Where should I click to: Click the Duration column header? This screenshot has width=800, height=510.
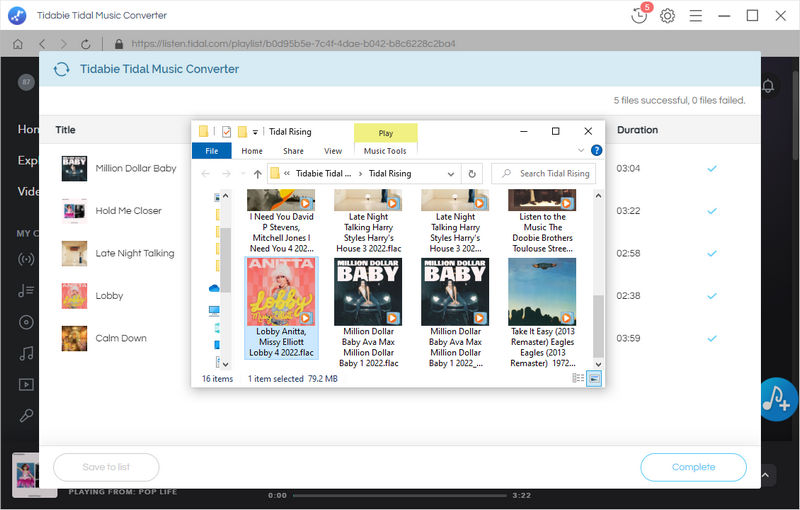[x=637, y=130]
